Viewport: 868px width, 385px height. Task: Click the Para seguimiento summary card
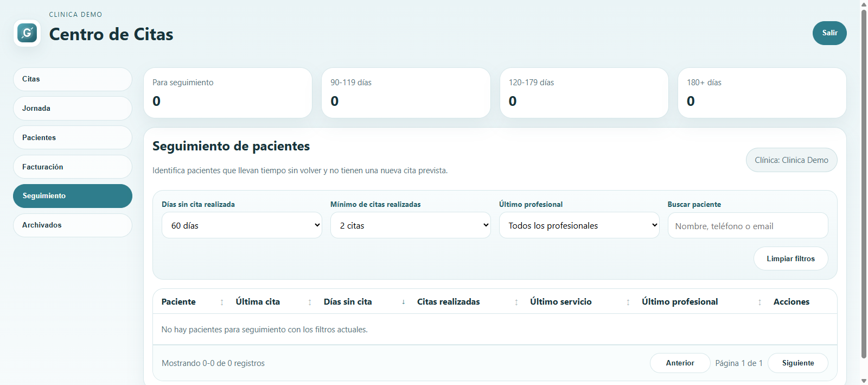228,93
